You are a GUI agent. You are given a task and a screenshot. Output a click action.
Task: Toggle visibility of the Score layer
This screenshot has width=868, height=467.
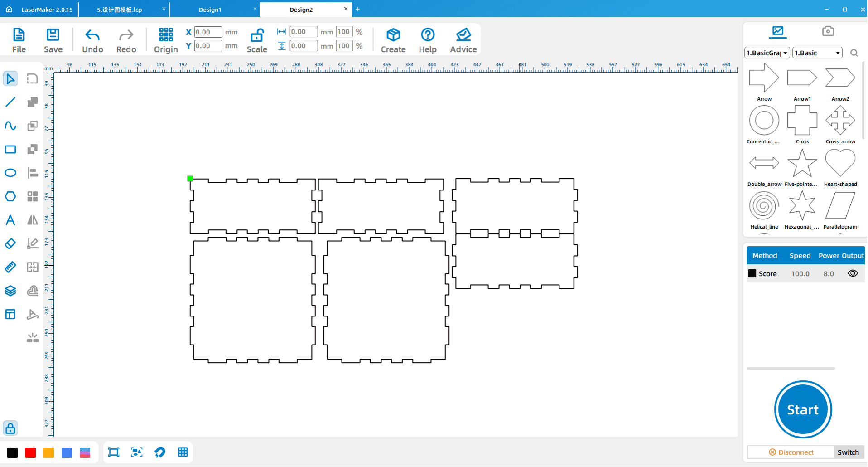click(x=852, y=273)
